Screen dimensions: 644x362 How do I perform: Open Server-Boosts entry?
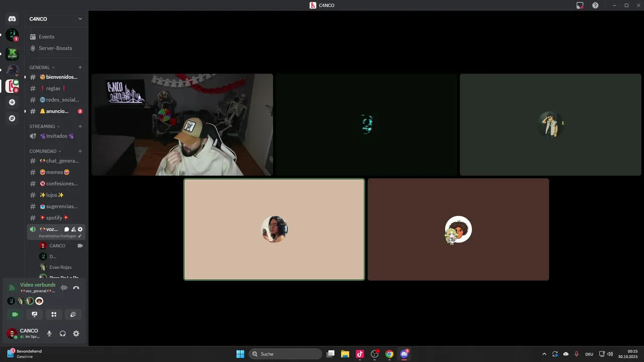click(57, 48)
